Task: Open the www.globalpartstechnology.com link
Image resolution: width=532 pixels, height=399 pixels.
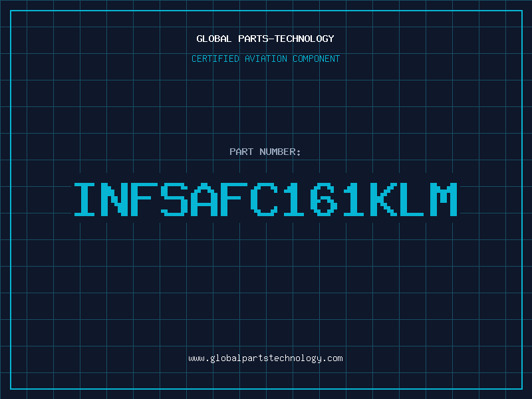Action: coord(265,358)
